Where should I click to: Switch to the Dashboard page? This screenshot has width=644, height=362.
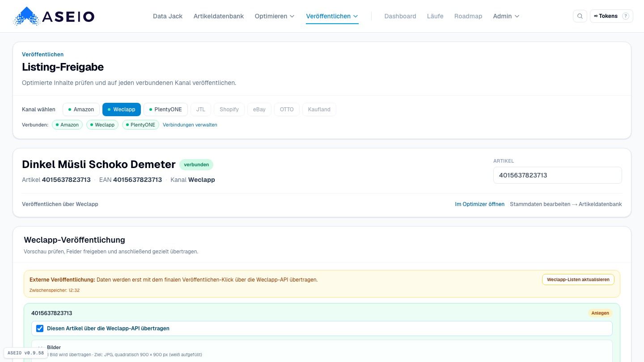(400, 16)
